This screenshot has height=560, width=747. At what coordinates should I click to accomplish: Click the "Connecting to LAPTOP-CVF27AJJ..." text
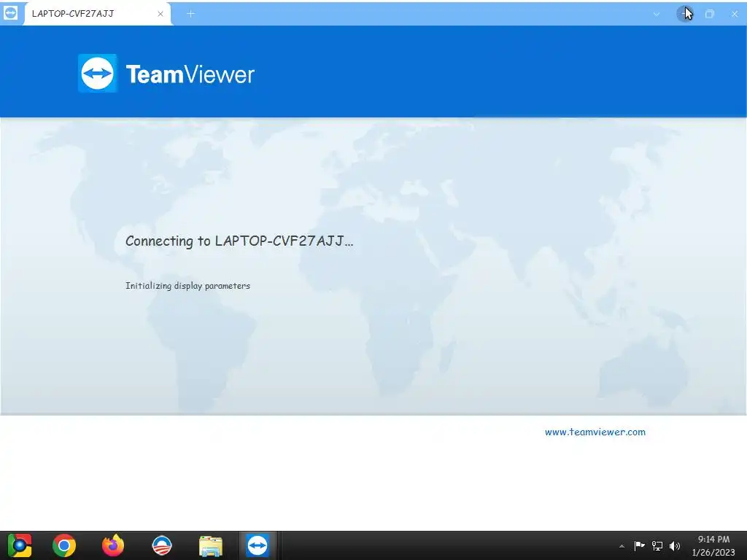[239, 241]
